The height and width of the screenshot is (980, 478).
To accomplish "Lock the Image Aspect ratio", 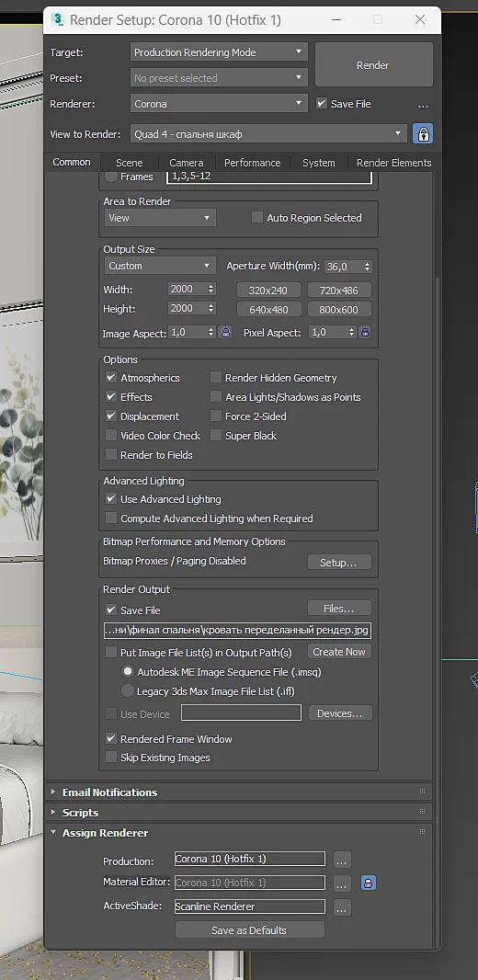I will pos(225,333).
